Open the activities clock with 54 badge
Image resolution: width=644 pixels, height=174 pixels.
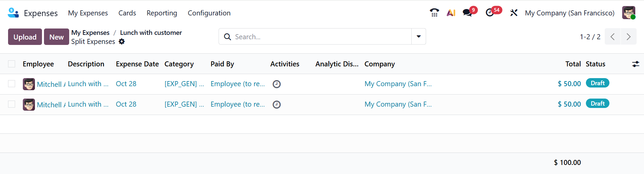490,13
